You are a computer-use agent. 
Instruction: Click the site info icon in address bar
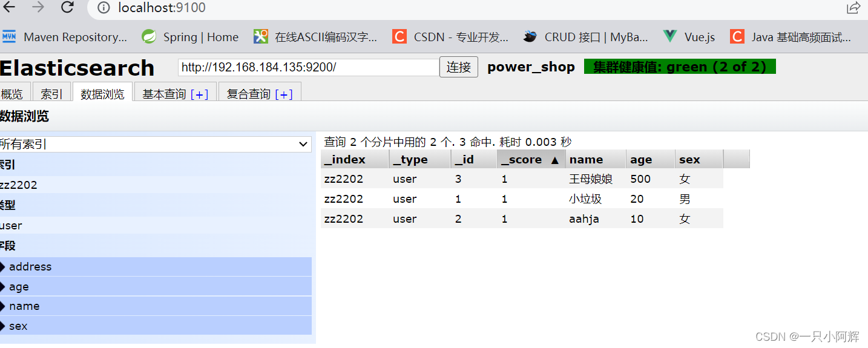[x=104, y=8]
